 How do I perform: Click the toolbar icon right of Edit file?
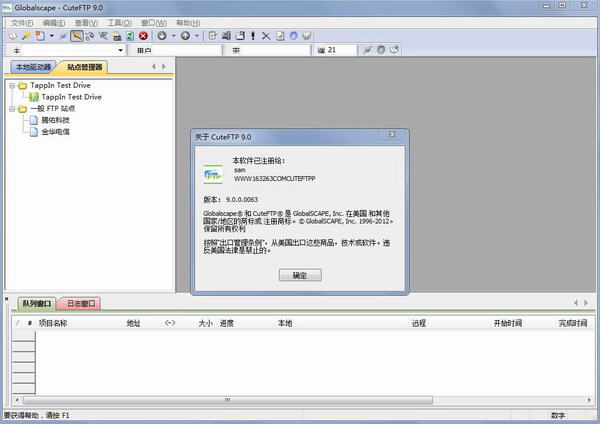click(226, 36)
